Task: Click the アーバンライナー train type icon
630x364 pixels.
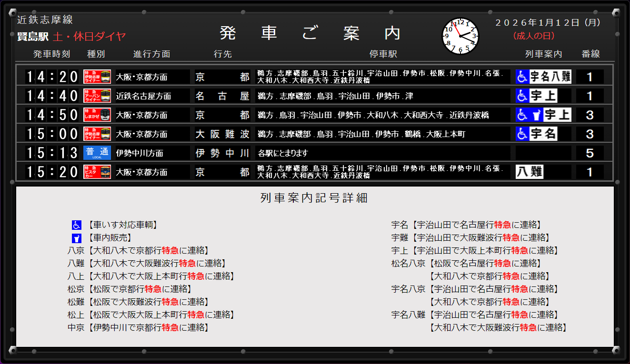Action: (x=97, y=96)
